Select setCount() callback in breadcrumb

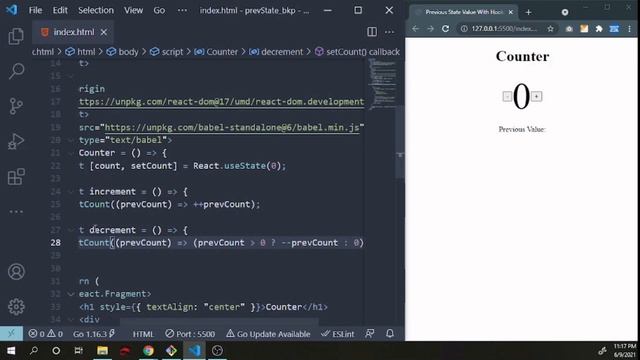(357, 52)
